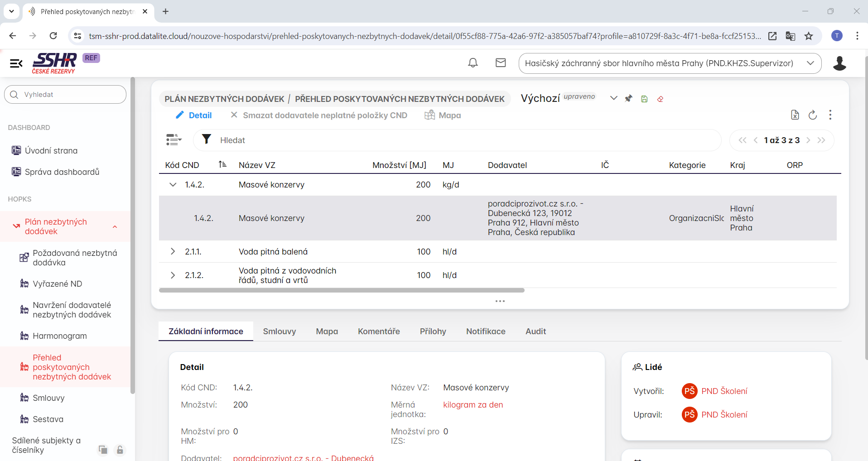
Task: Open the messages envelope icon
Action: click(x=500, y=63)
